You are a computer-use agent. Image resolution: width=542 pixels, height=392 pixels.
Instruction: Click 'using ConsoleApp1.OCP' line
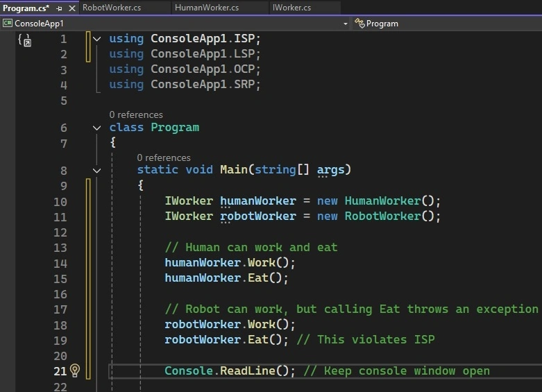point(185,69)
